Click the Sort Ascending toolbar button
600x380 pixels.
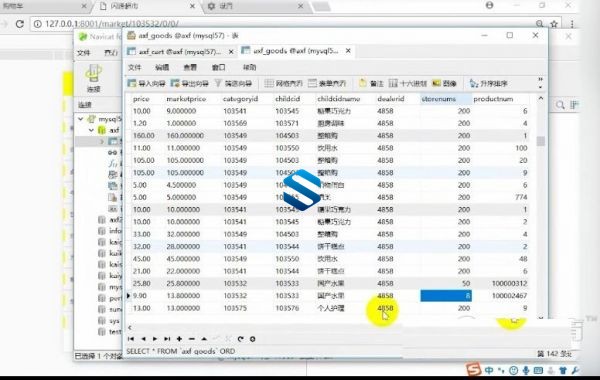[x=489, y=83]
